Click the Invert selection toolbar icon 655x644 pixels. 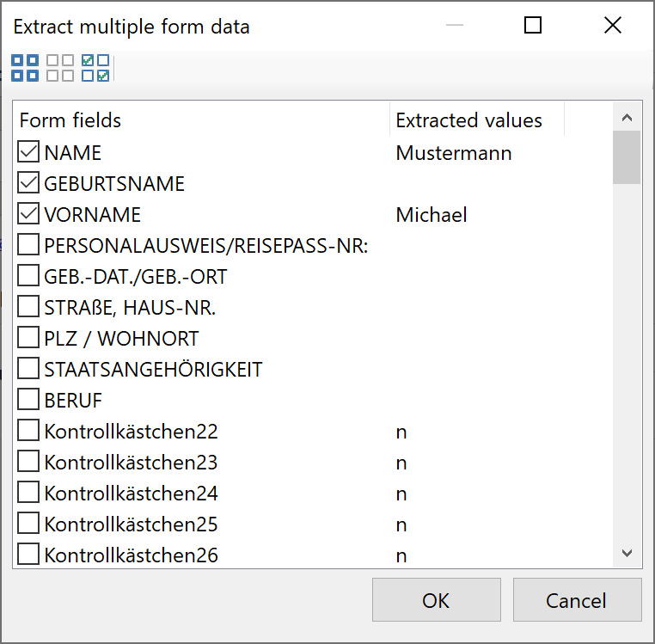[x=95, y=68]
